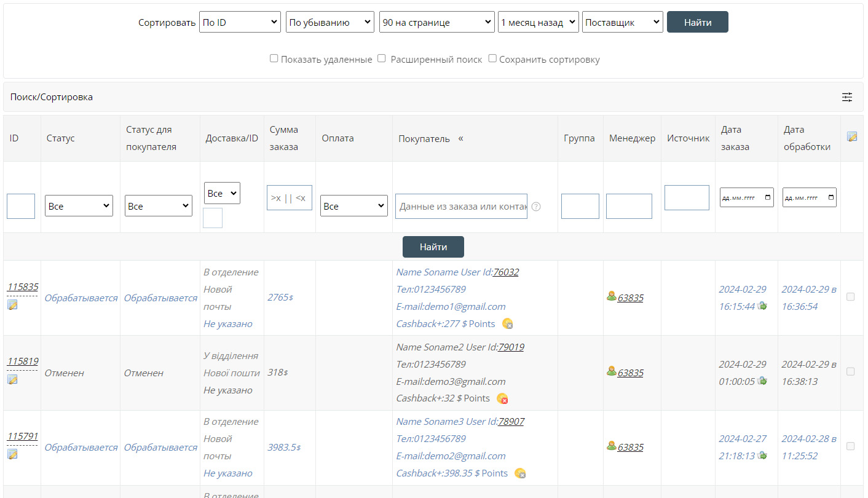868x498 pixels.
Task: Click the edit-all icon in table header corner
Action: pos(851,136)
